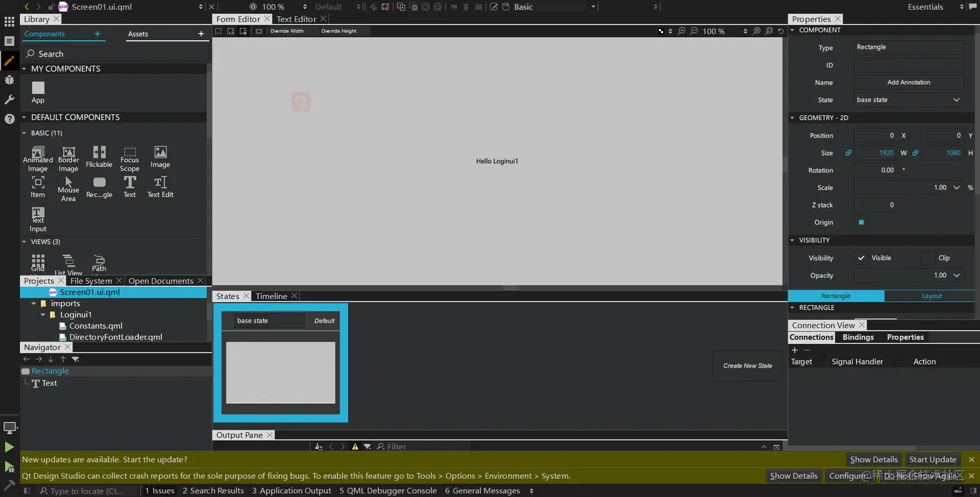Toggle the Visible checkbox
The image size is (980, 497).
point(861,258)
